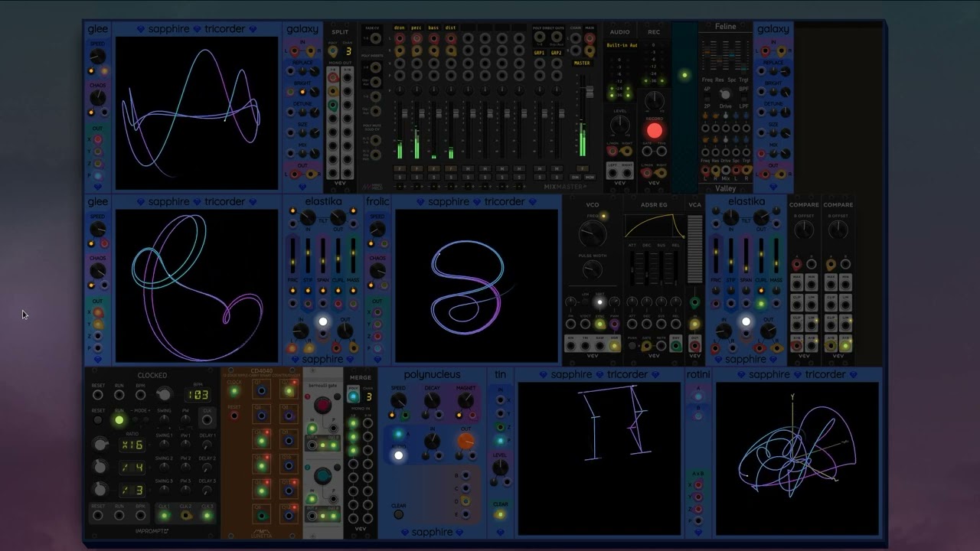Screen dimensions: 980x551
Task: Toggle the BPF/LPF switch on Feline
Action: 744,97
